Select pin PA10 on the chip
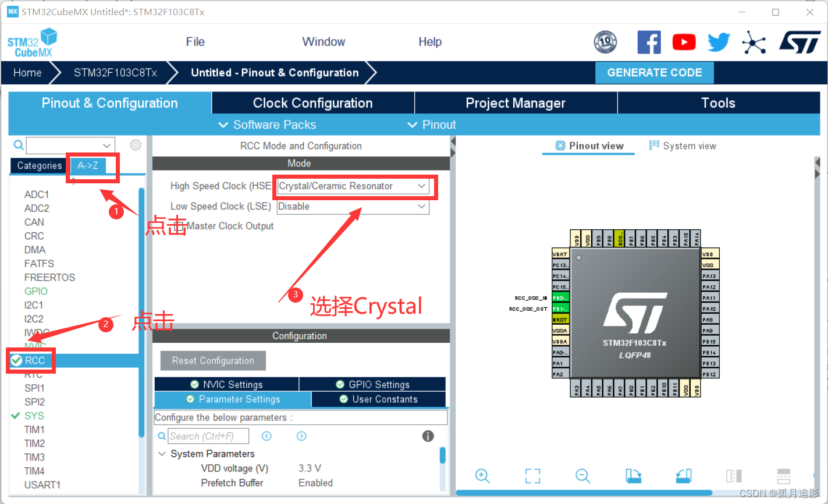828x504 pixels. coord(710,308)
